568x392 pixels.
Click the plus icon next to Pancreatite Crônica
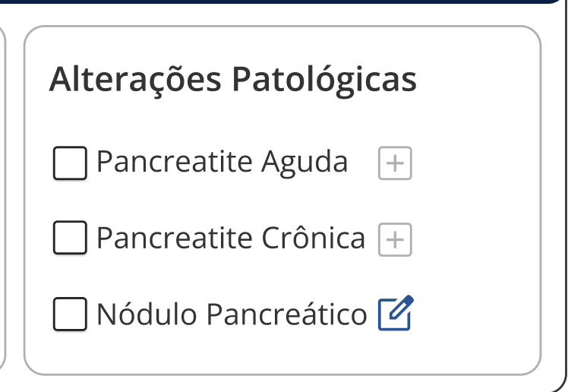pos(395,240)
